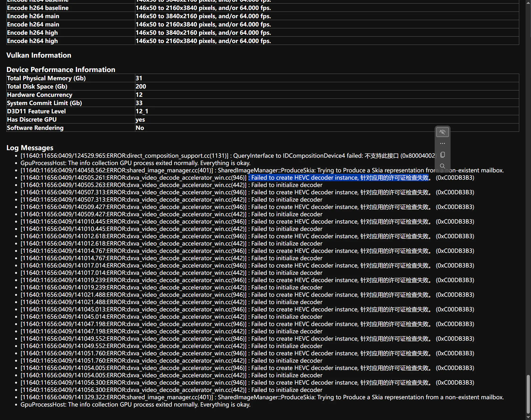Click the vertical scrollbar track above the thumb
Image resolution: width=531 pixels, height=420 pixels.
tap(528, 197)
